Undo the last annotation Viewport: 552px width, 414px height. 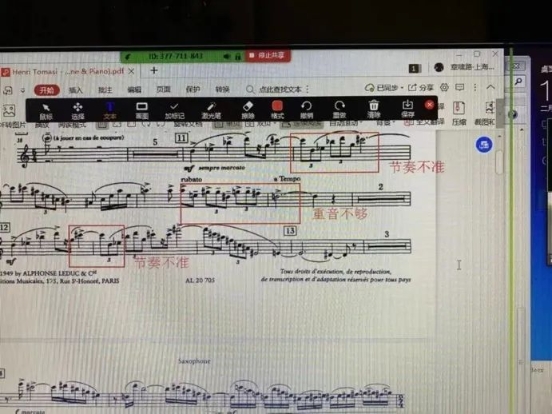point(306,110)
